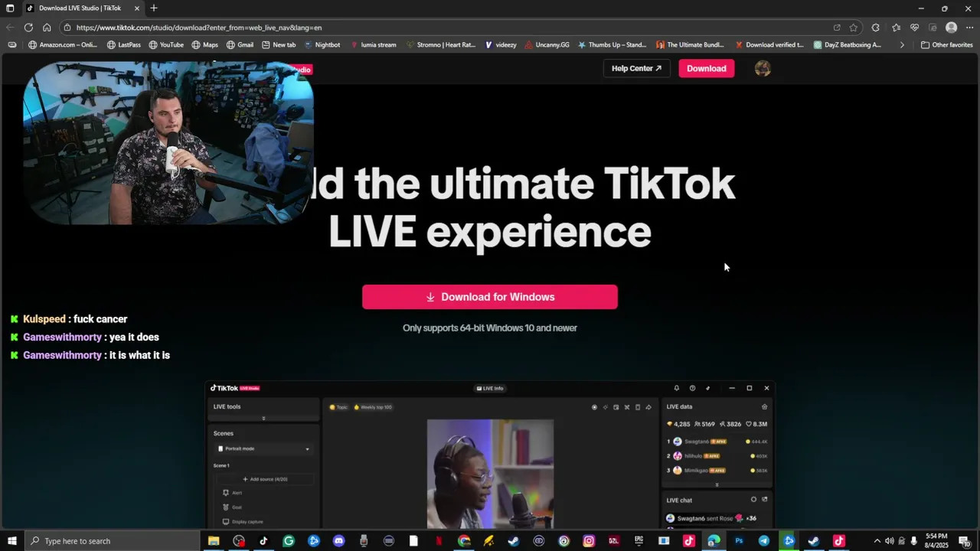This screenshot has width=980, height=551.
Task: Open the Windows Start menu
Action: click(x=11, y=541)
